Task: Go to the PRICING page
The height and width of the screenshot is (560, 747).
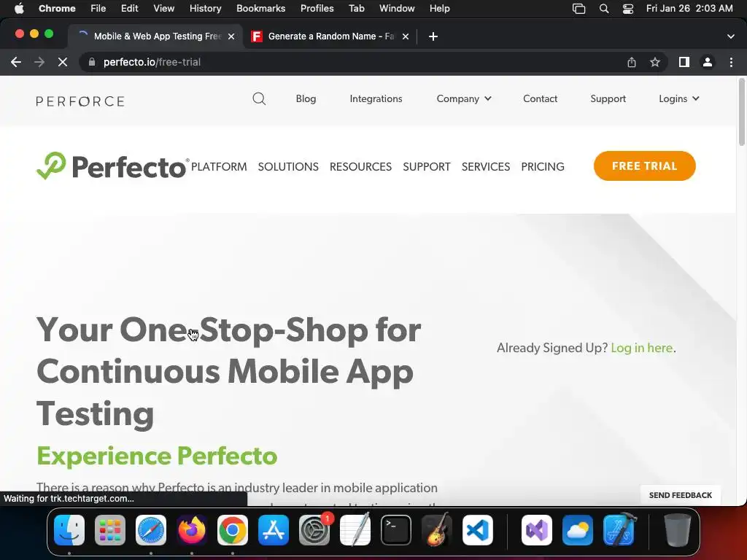Action: pyautogui.click(x=543, y=167)
